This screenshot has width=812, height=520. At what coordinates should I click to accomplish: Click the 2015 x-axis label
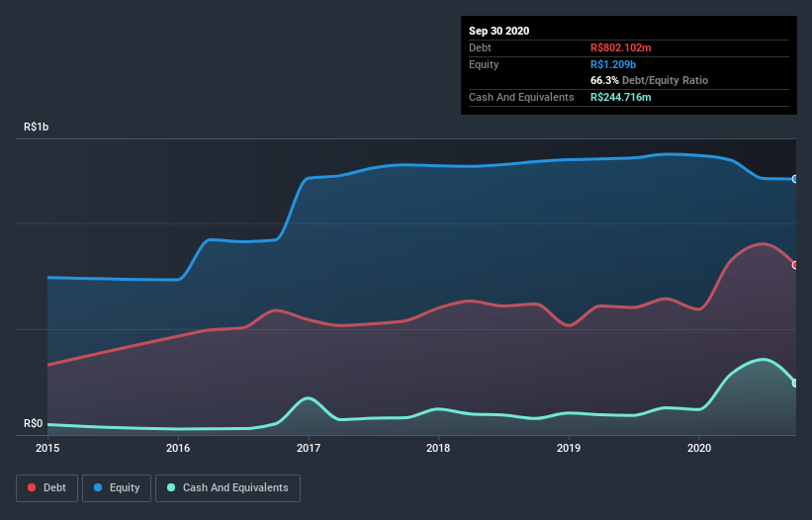[47, 448]
